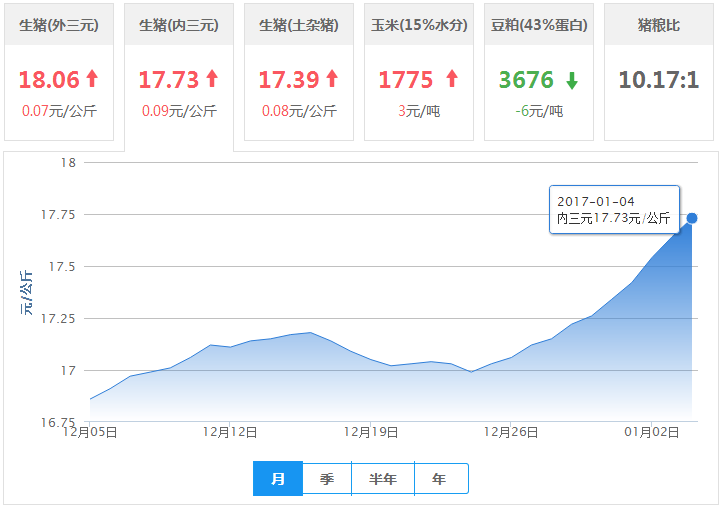Click red up arrow beside 1775

click(452, 78)
